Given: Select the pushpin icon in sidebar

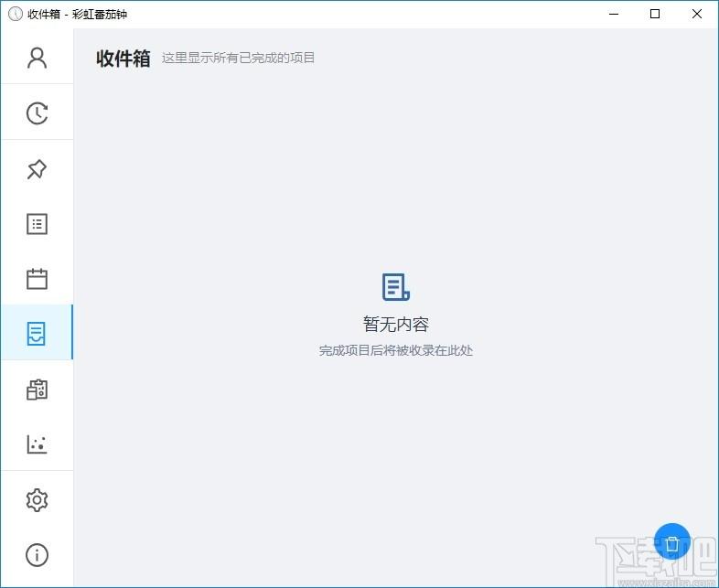Looking at the screenshot, I should tap(37, 169).
